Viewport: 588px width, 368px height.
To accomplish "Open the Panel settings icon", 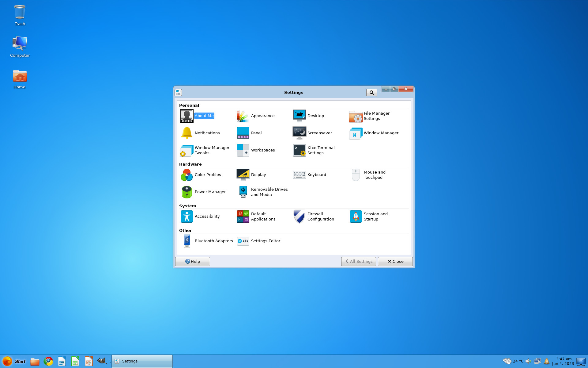I will pyautogui.click(x=243, y=133).
